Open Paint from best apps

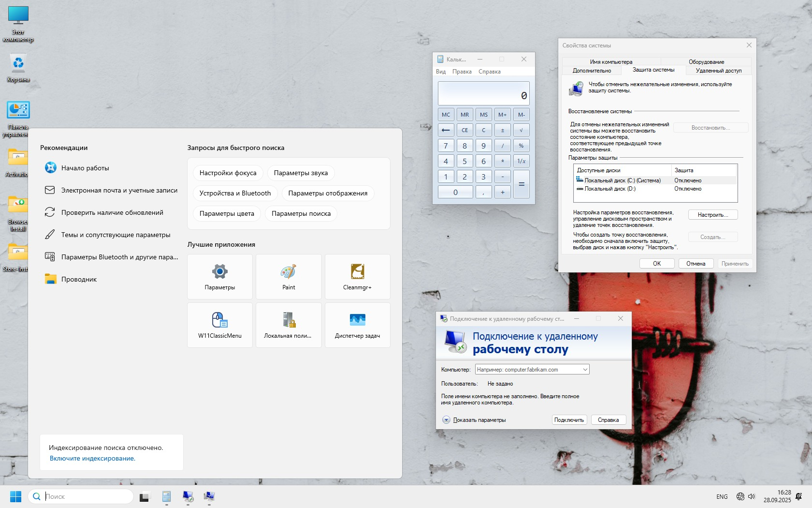pyautogui.click(x=289, y=276)
